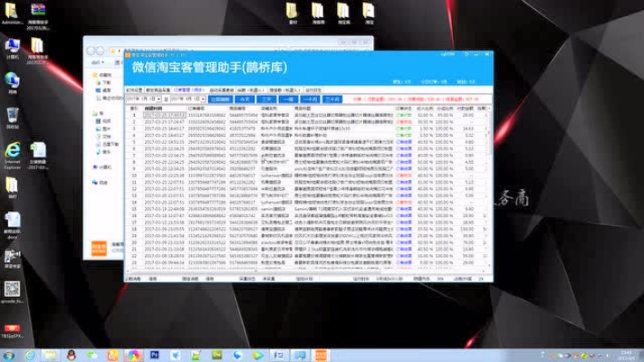Viewport: 644px width, 362px height.
Task: Open File Explorer from the taskbar
Action: tap(51, 356)
